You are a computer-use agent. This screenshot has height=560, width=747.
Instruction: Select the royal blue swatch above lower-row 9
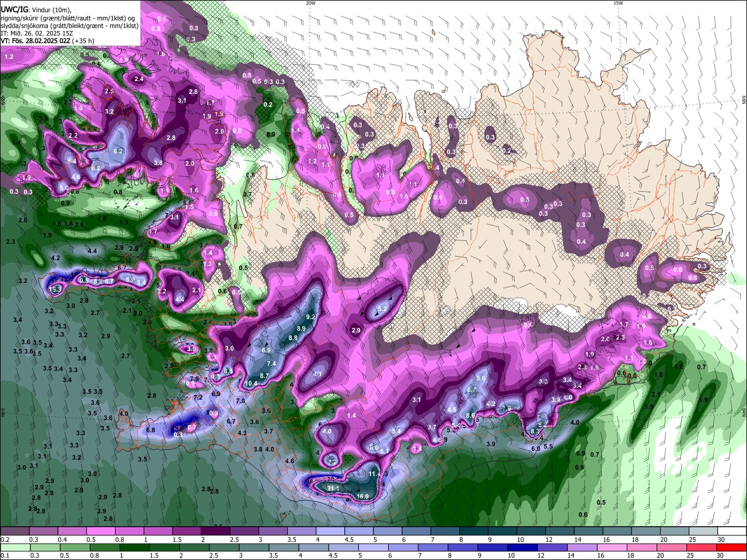492,548
